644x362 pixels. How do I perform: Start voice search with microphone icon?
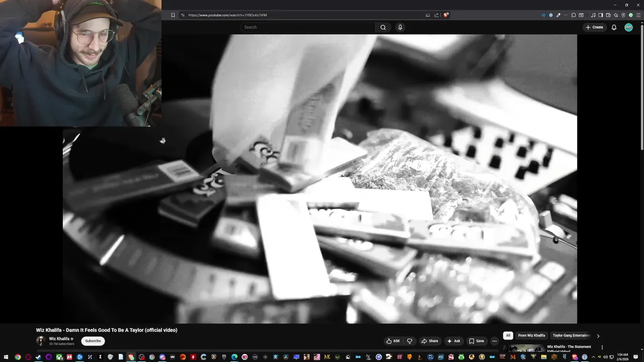(400, 27)
